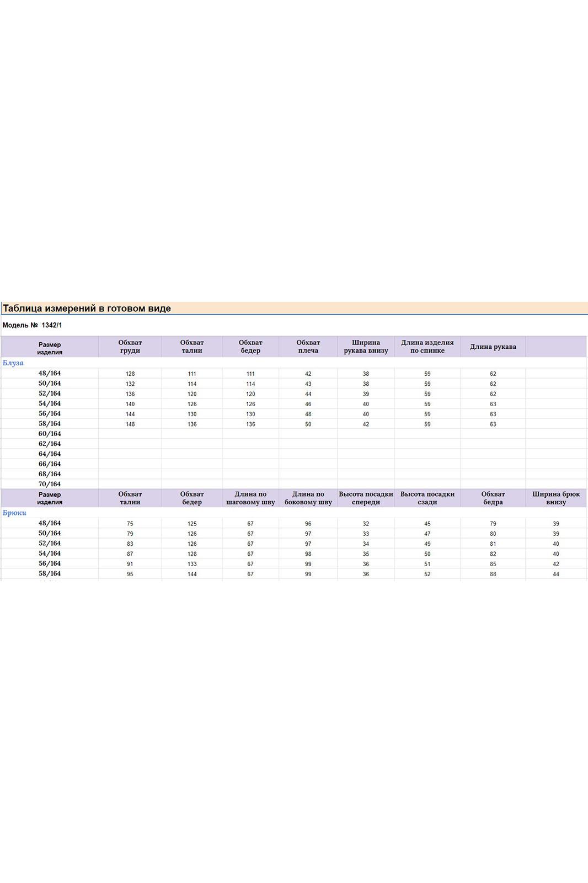Select the 'Блуза' section label

tap(13, 363)
